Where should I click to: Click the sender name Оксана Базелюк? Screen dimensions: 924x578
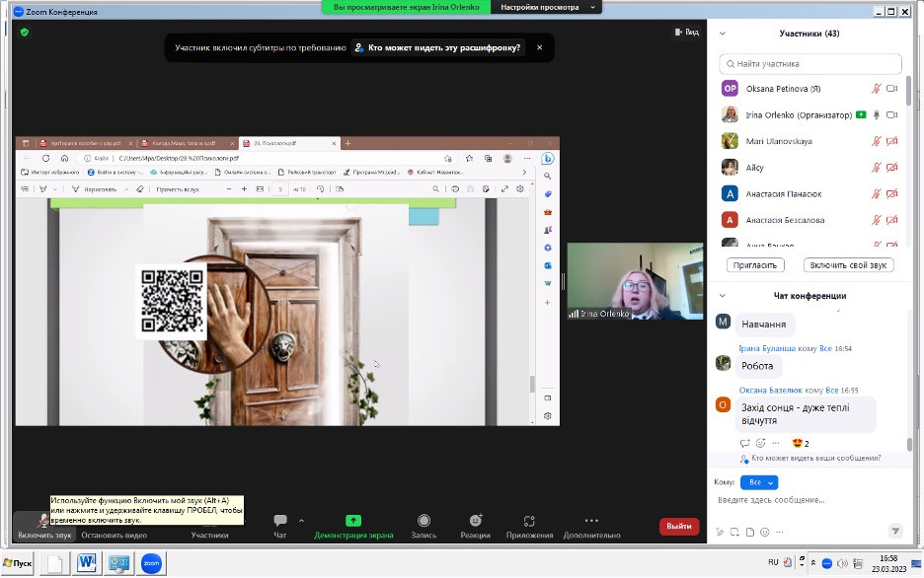pos(770,391)
